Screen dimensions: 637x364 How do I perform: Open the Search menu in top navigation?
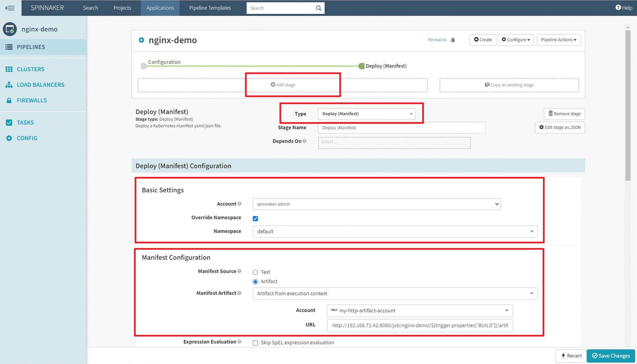point(90,8)
